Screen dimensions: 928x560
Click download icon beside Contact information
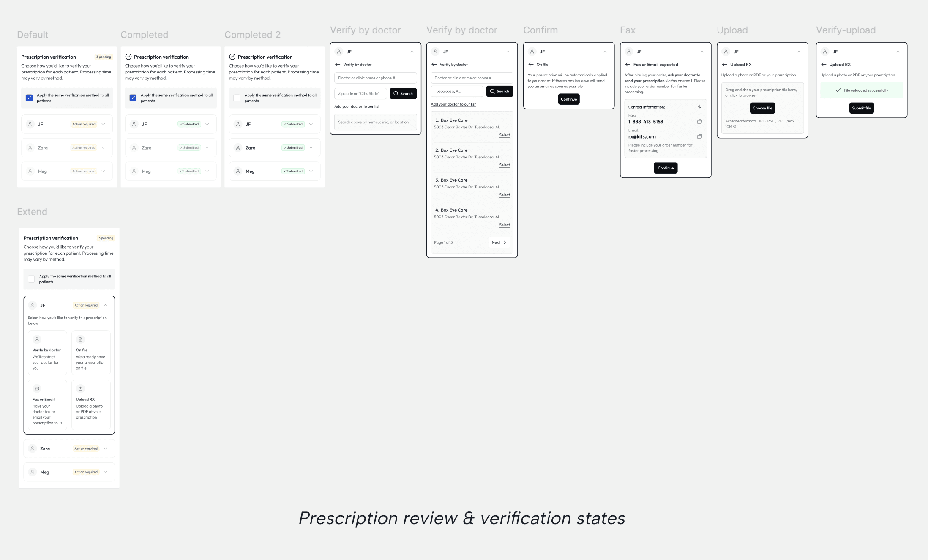pyautogui.click(x=699, y=107)
